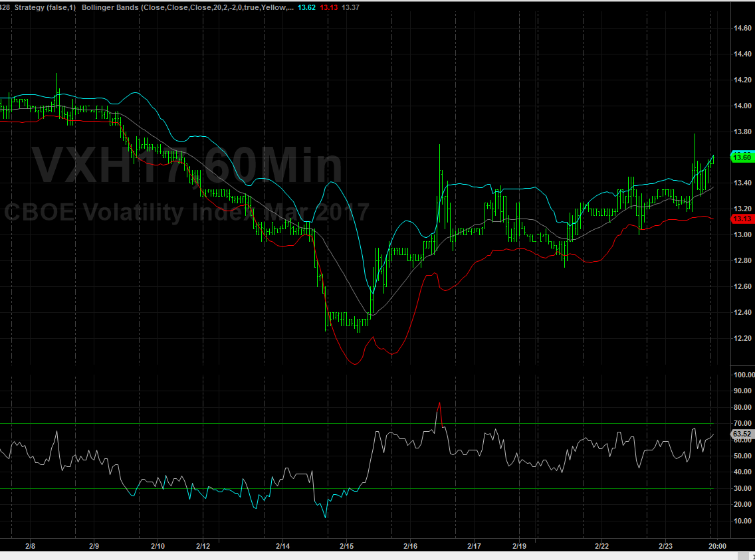Click the 2/22 date marker
This screenshot has width=755, height=560.
tap(601, 546)
